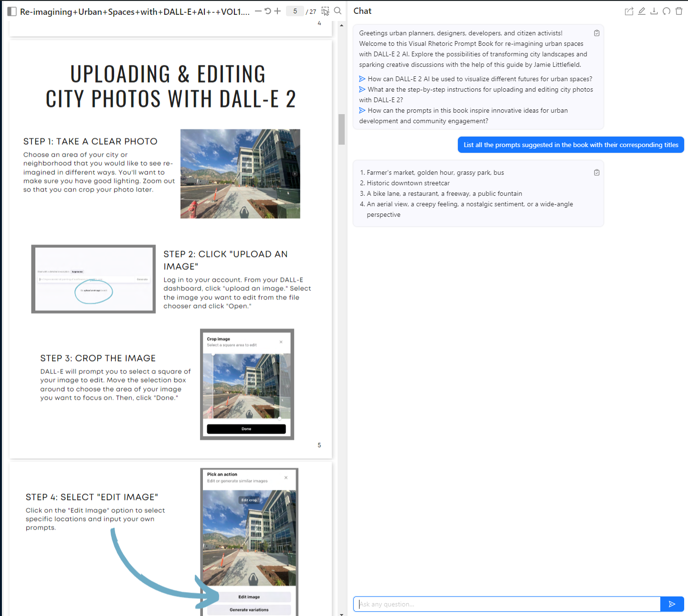The width and height of the screenshot is (688, 616).
Task: Zoom out the PDF with minus icon
Action: click(258, 11)
